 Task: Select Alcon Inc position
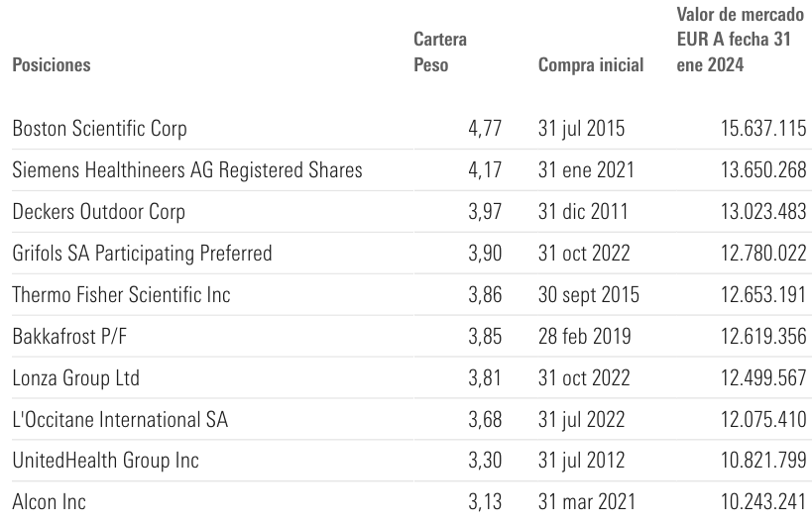pyautogui.click(x=49, y=503)
